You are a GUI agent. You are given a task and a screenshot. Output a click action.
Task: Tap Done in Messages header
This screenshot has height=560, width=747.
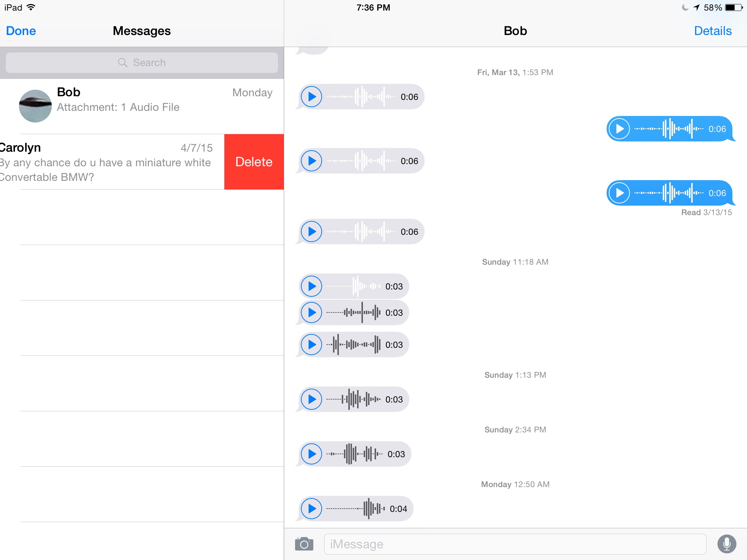[x=21, y=31]
